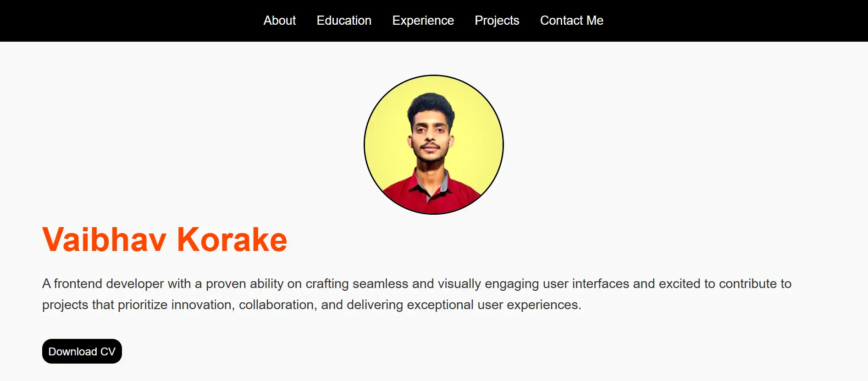Click the phrase "frontend developer" in the intro
The height and width of the screenshot is (381, 868).
(109, 284)
